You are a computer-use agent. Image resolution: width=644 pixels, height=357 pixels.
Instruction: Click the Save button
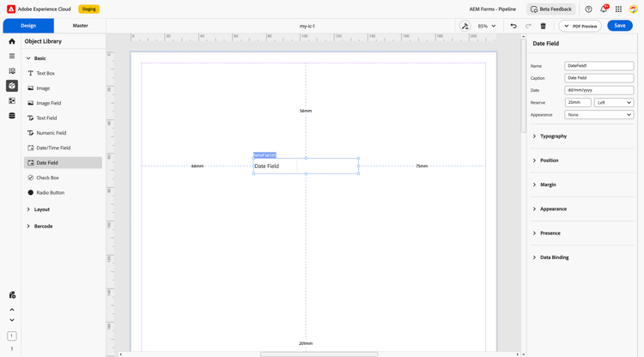(x=620, y=26)
